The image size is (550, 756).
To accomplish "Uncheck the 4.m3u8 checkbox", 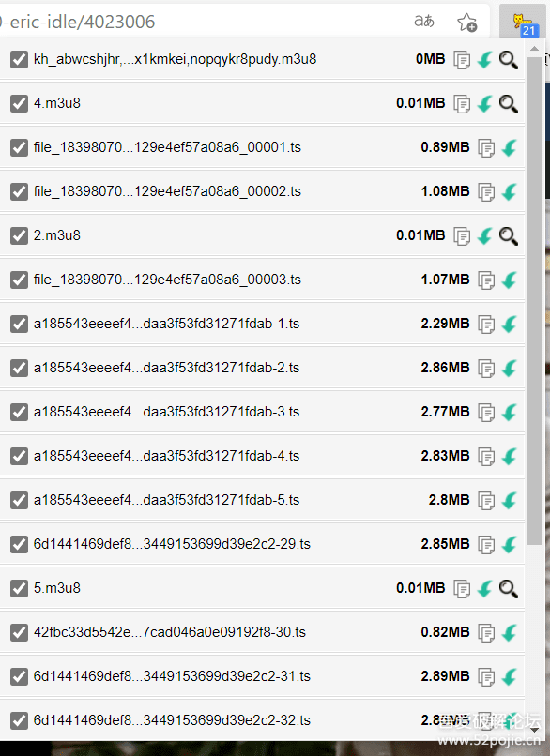I will coord(20,104).
